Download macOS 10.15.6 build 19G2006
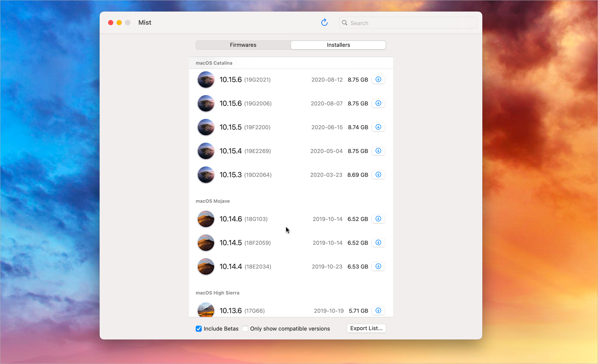 point(378,103)
